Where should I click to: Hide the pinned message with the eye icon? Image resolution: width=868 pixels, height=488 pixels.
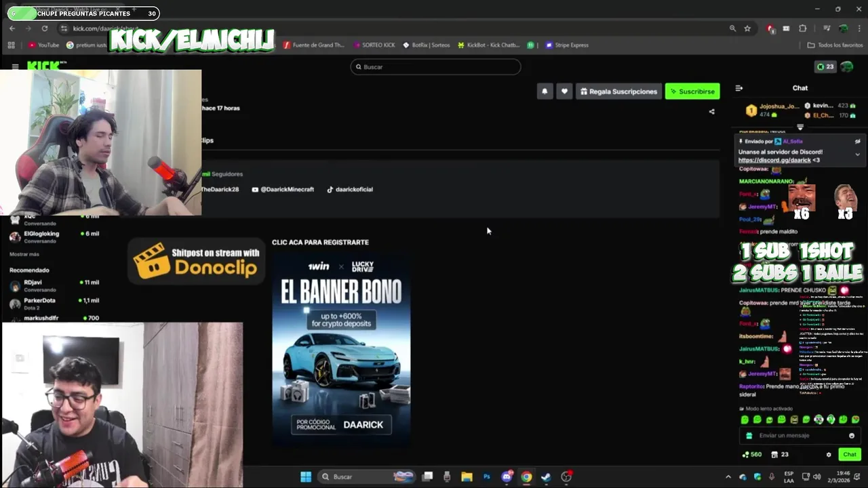click(x=857, y=142)
